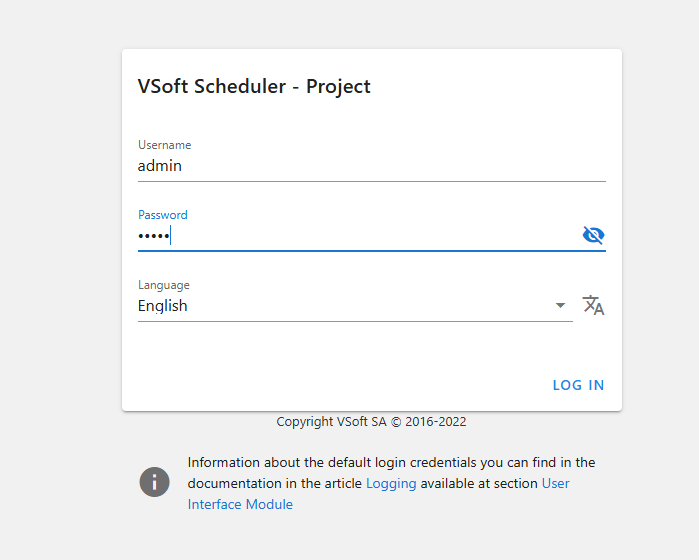This screenshot has height=560, width=699.
Task: Click the 'Language' field label
Action: 164,285
